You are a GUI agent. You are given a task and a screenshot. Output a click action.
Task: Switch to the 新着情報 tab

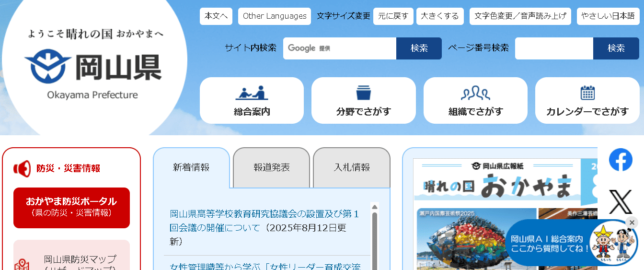(x=191, y=167)
